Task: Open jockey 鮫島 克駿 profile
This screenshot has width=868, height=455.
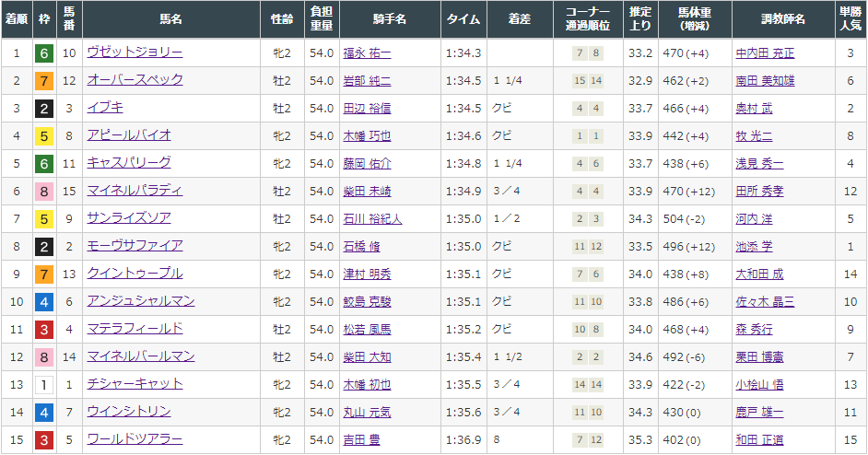Action: point(367,302)
